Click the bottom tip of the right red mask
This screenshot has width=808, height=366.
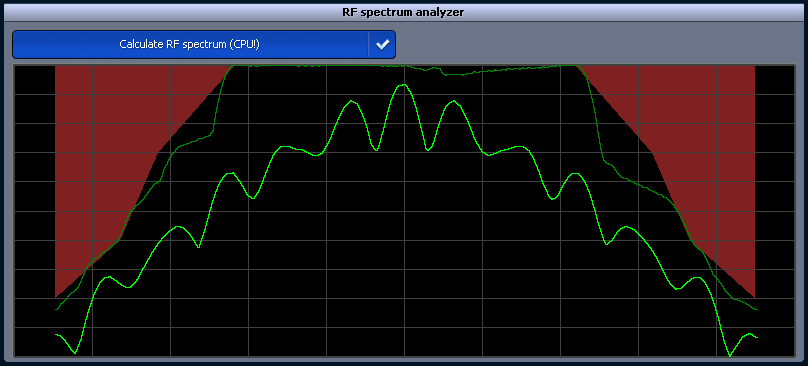click(754, 297)
